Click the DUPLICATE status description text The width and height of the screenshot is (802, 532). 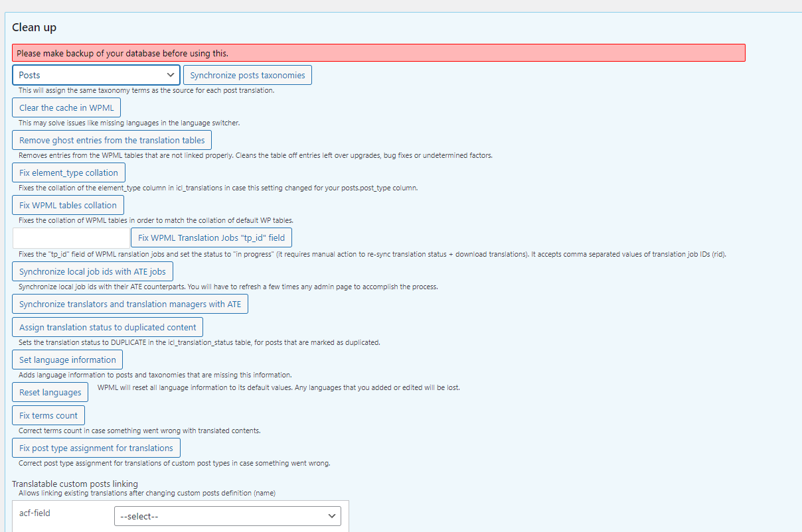199,342
